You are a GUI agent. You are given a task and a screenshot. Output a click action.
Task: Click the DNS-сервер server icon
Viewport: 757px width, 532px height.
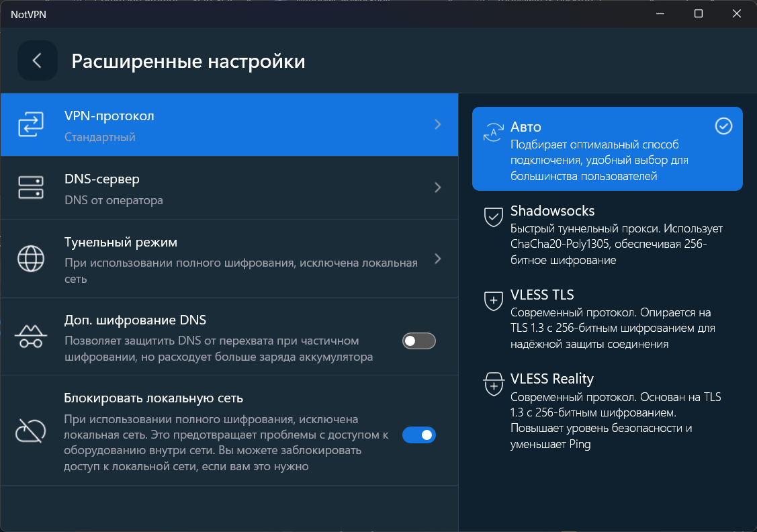31,187
